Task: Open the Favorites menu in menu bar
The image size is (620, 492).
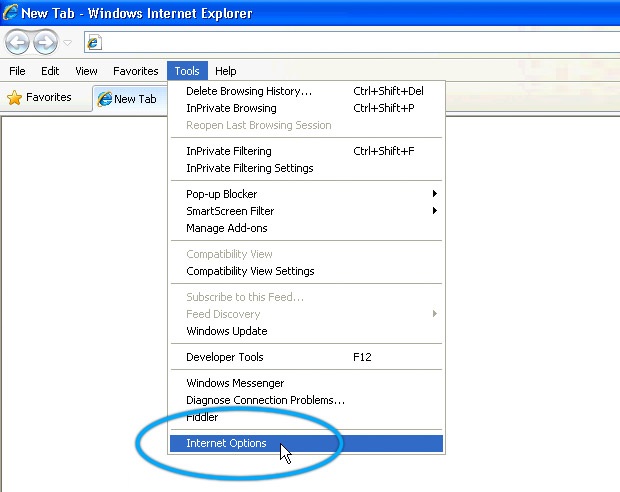Action: [x=136, y=71]
